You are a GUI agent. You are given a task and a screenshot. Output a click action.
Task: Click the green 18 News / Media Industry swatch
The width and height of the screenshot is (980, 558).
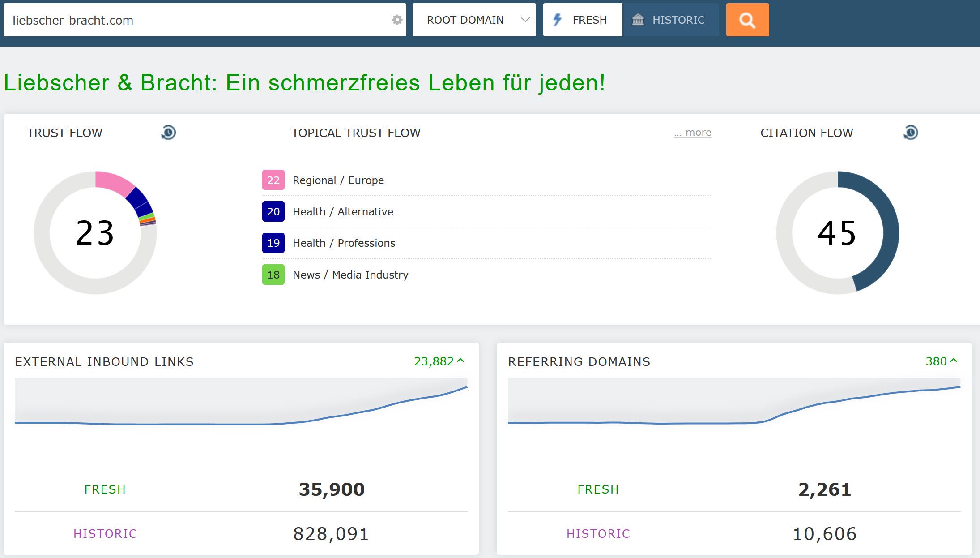coord(273,275)
